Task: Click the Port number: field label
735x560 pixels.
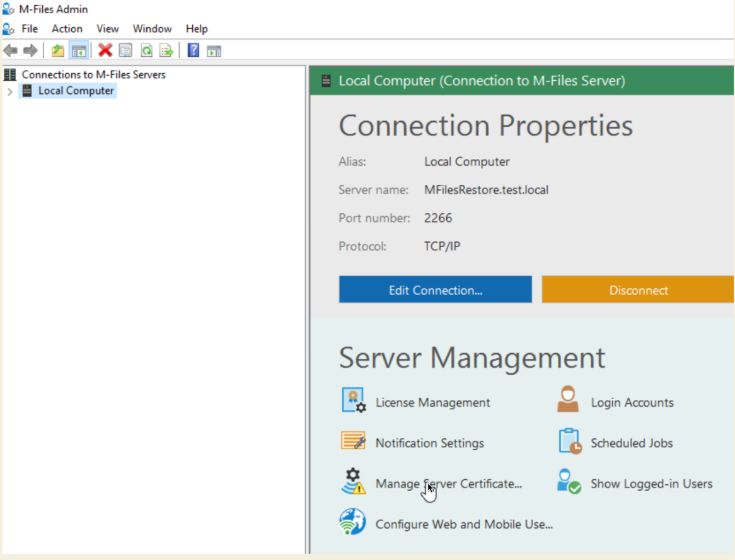Action: 374,218
